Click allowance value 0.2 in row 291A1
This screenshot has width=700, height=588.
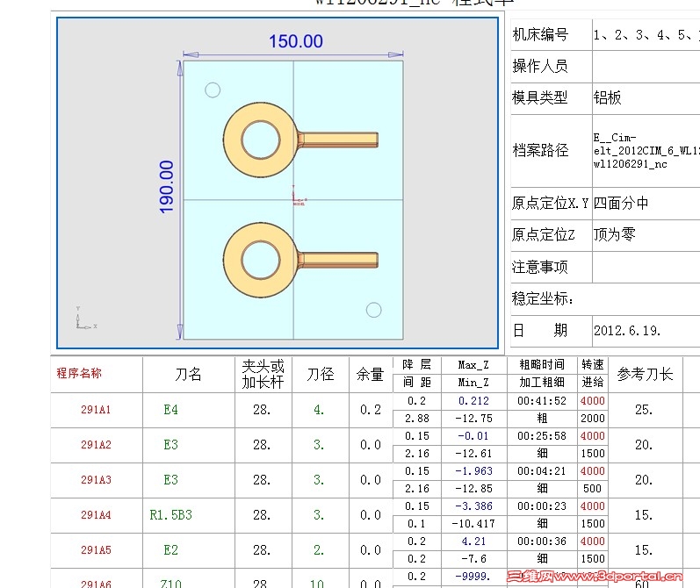coord(371,410)
